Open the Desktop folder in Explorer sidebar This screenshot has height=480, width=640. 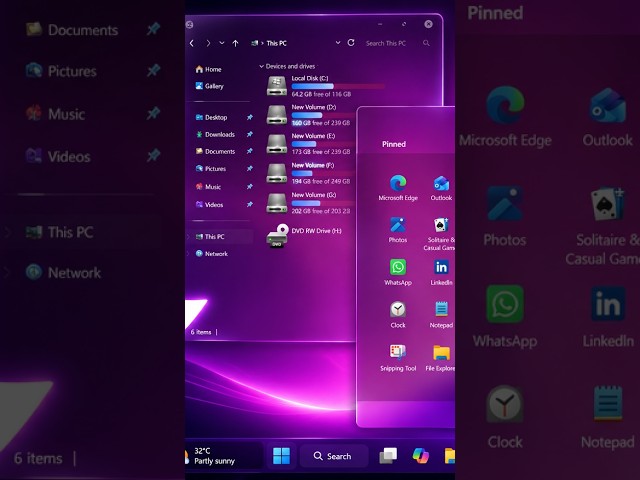pos(211,118)
